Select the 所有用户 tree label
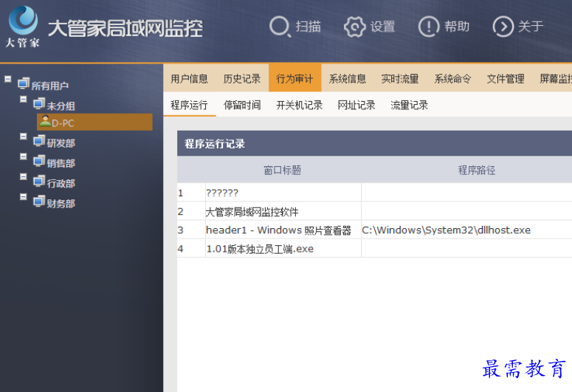 [x=50, y=86]
